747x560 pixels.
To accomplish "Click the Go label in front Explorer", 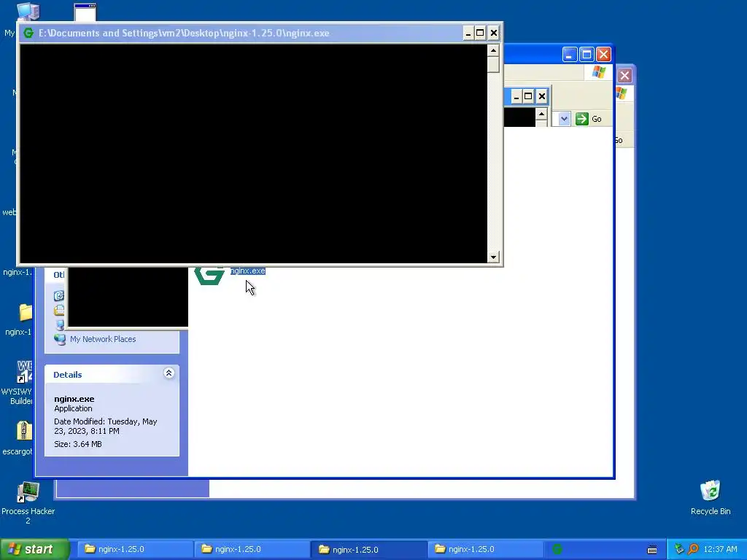I will tap(597, 119).
